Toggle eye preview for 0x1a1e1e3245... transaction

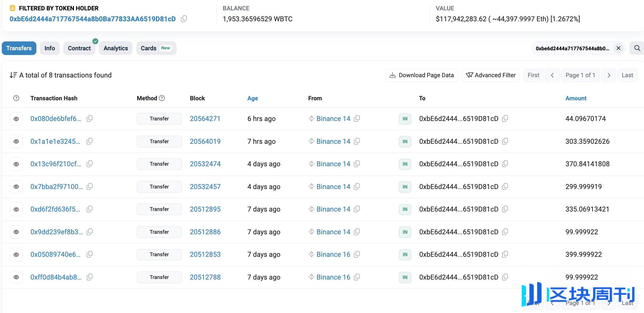[16, 141]
